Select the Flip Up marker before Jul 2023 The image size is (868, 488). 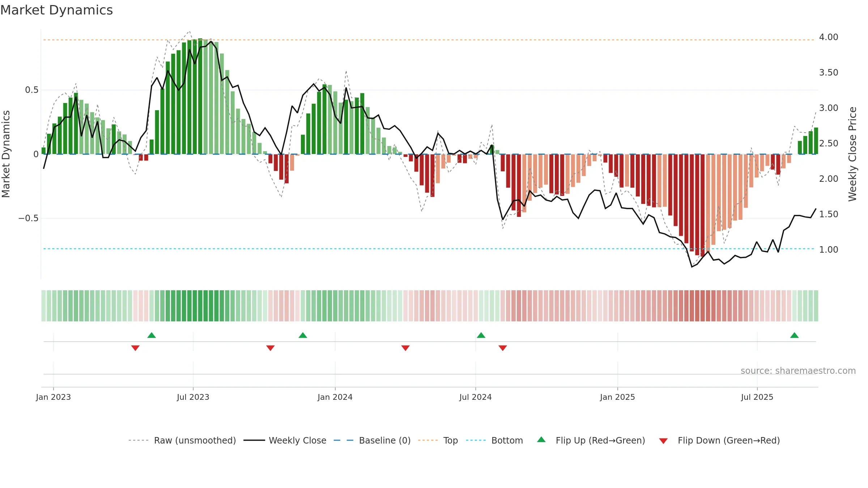pos(152,335)
